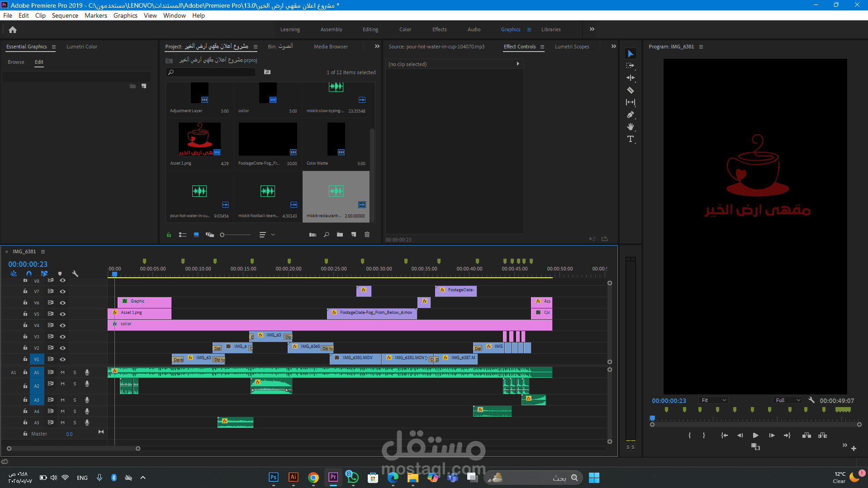Viewport: 868px width, 488px height.
Task: Open Program monitor panel menu
Action: (x=701, y=47)
